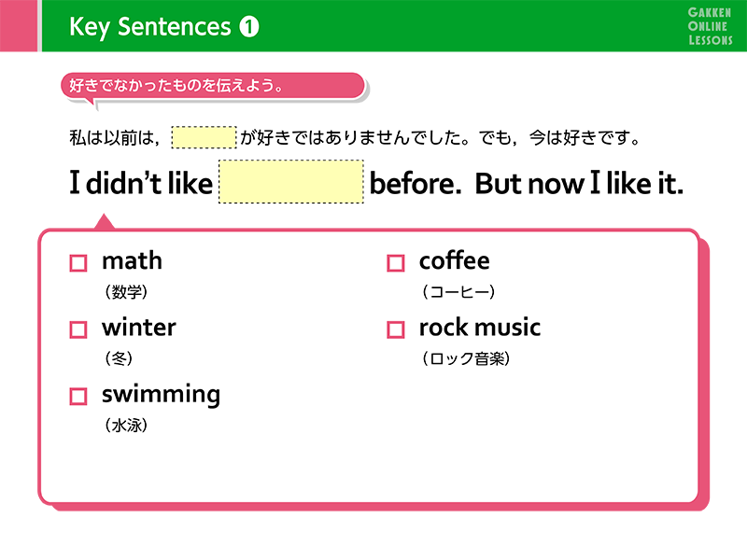Click the words "I didn't like"
This screenshot has width=747, height=560.
(141, 183)
